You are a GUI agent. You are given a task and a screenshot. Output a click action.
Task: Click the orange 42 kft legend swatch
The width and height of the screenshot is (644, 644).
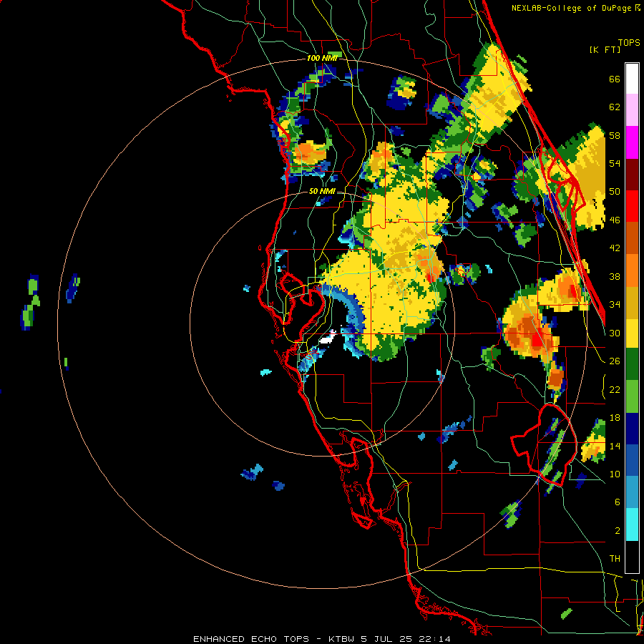click(632, 270)
